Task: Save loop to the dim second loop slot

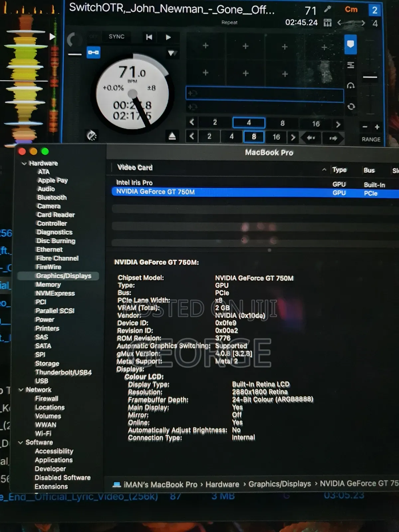Action: (265, 107)
